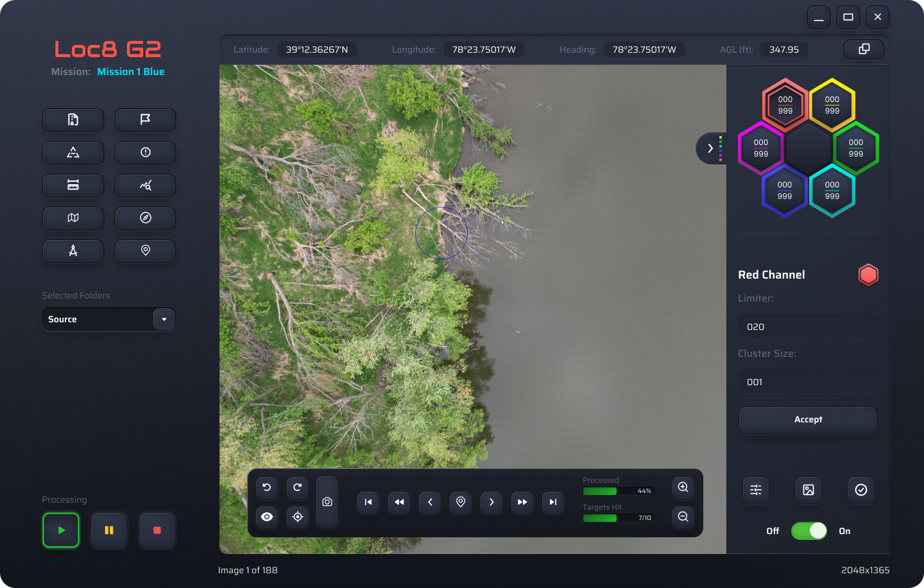Click the camera snapshot button

coord(327,502)
